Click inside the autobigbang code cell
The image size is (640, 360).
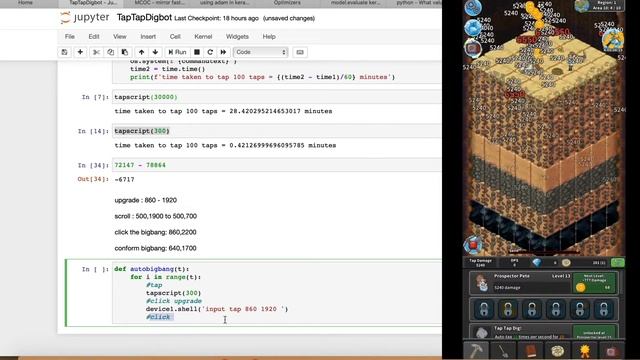[277, 293]
